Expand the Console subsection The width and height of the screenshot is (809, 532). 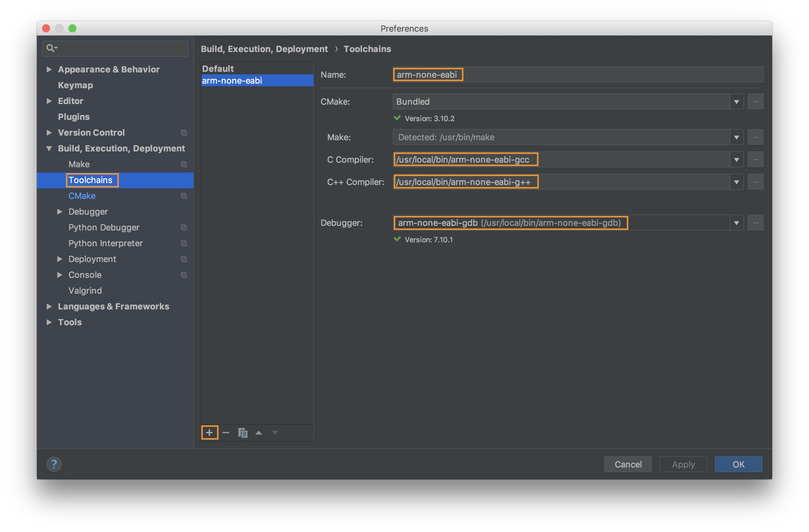point(60,275)
